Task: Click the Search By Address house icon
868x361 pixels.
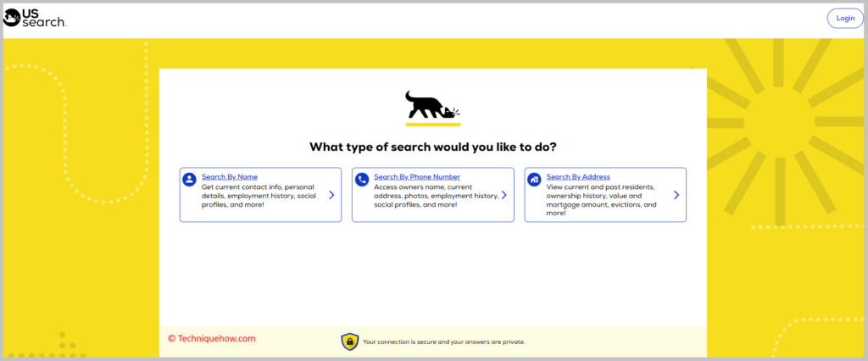Action: [534, 180]
